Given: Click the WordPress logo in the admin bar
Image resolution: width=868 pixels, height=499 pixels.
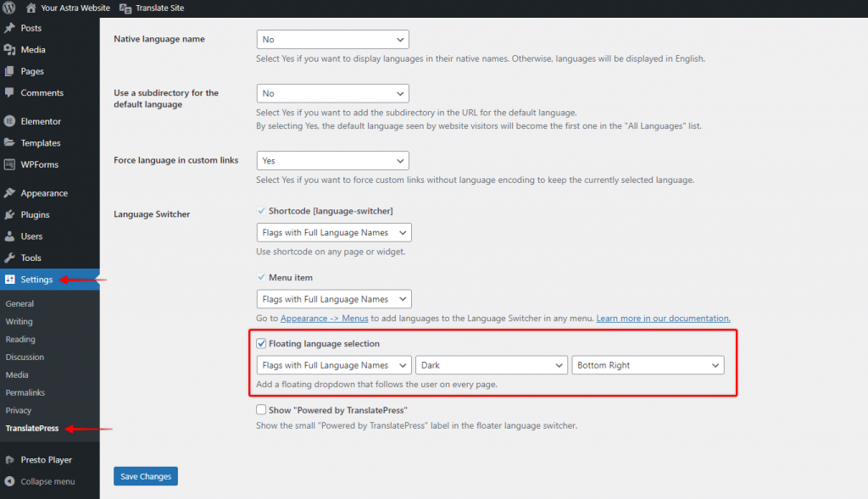Looking at the screenshot, I should click(x=10, y=8).
